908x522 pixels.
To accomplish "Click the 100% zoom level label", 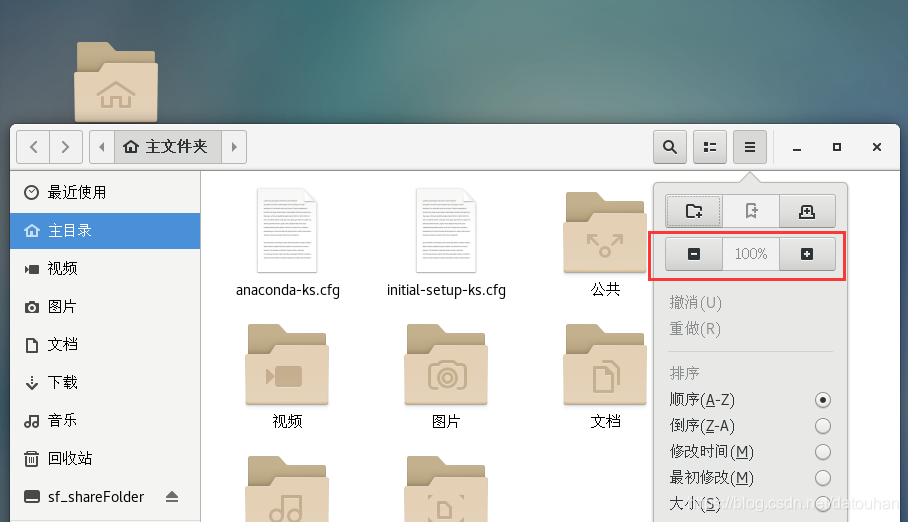I will [751, 254].
